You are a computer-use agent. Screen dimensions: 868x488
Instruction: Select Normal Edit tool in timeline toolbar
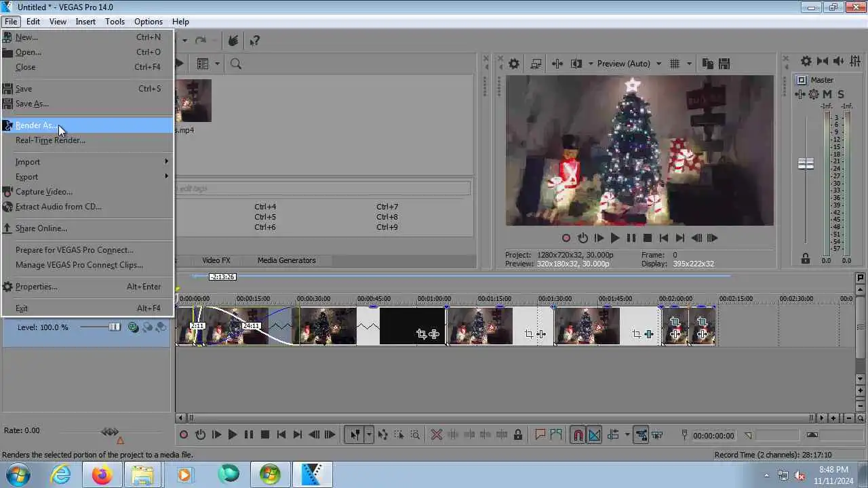click(355, 435)
